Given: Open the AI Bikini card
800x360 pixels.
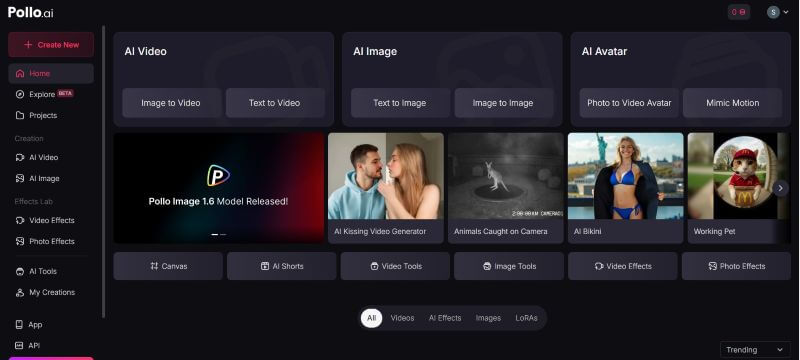Looking at the screenshot, I should click(x=626, y=188).
